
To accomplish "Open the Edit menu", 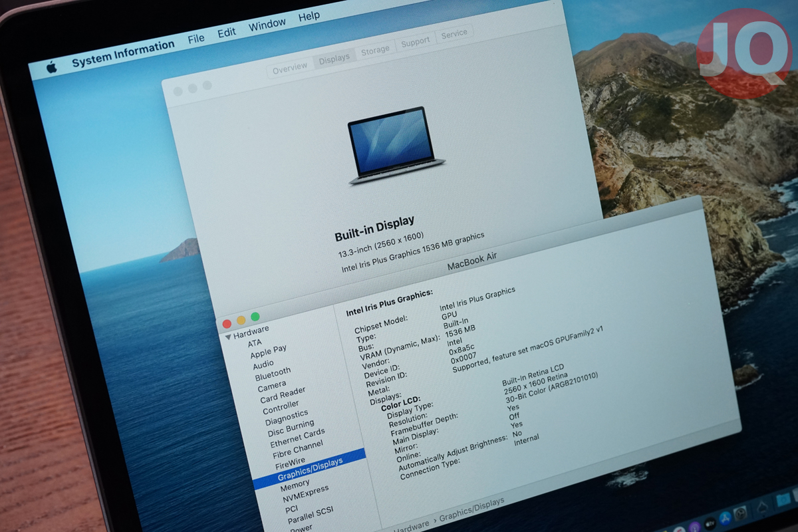I will (x=227, y=33).
